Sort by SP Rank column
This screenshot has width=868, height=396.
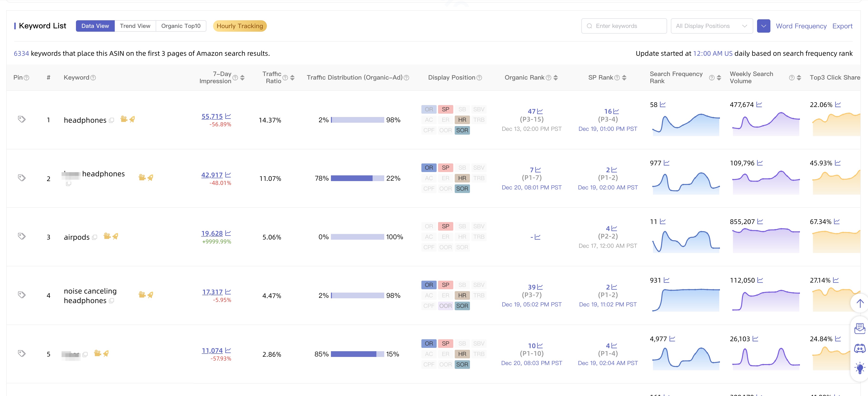(x=624, y=78)
